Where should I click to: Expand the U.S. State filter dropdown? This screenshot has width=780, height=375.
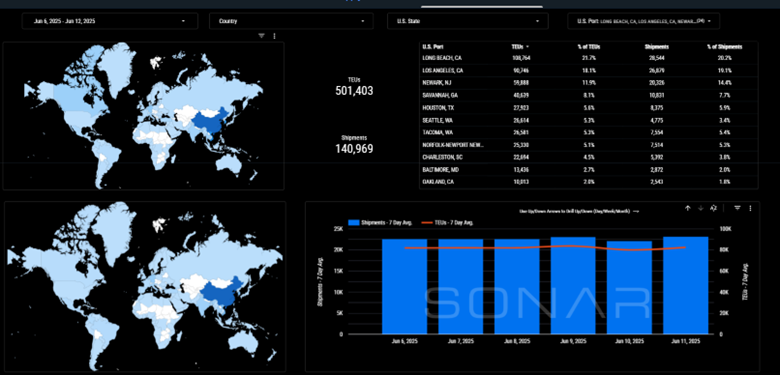[468, 21]
